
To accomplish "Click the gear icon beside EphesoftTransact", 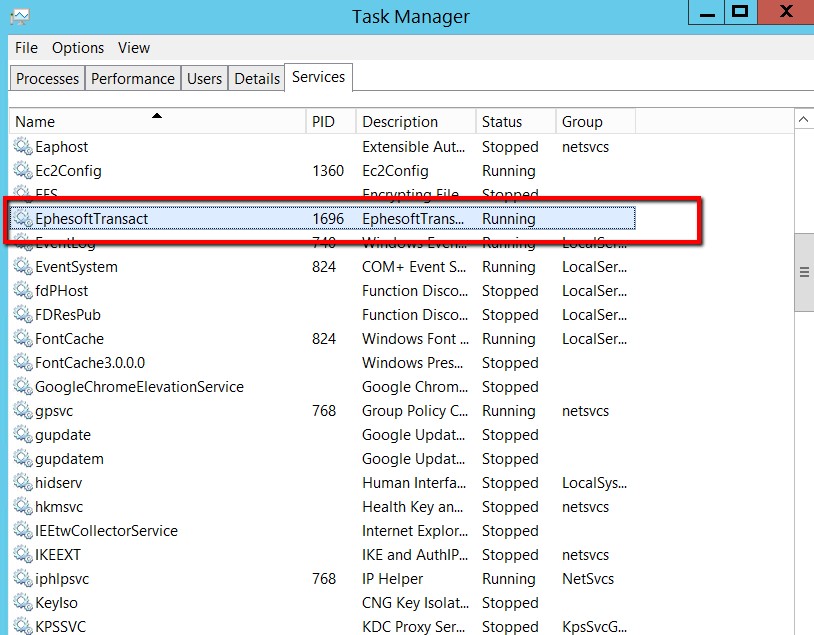I will click(x=23, y=219).
